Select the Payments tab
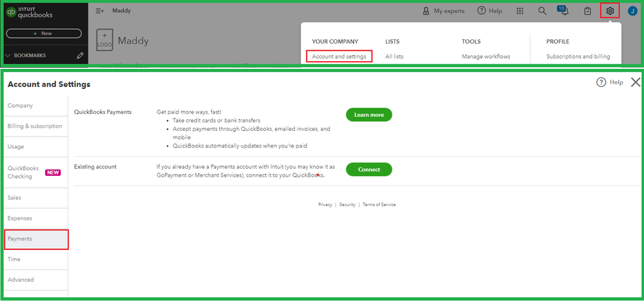Image resolution: width=644 pixels, height=301 pixels. (x=36, y=240)
